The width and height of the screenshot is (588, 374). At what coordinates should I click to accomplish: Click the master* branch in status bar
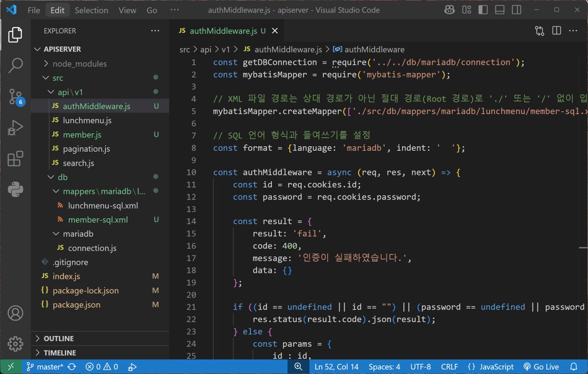point(44,367)
